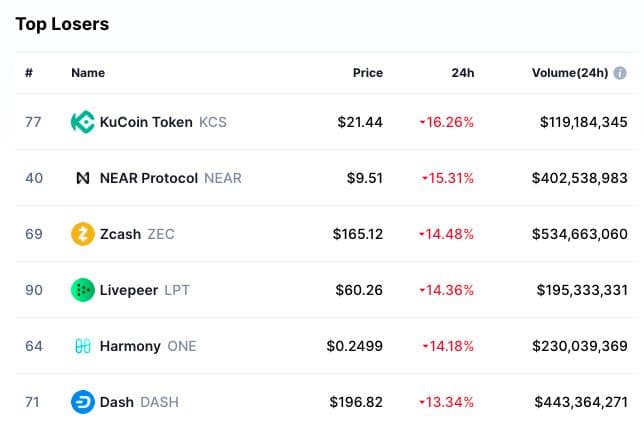The width and height of the screenshot is (644, 424).
Task: Sort by the Name column header
Action: 88,73
